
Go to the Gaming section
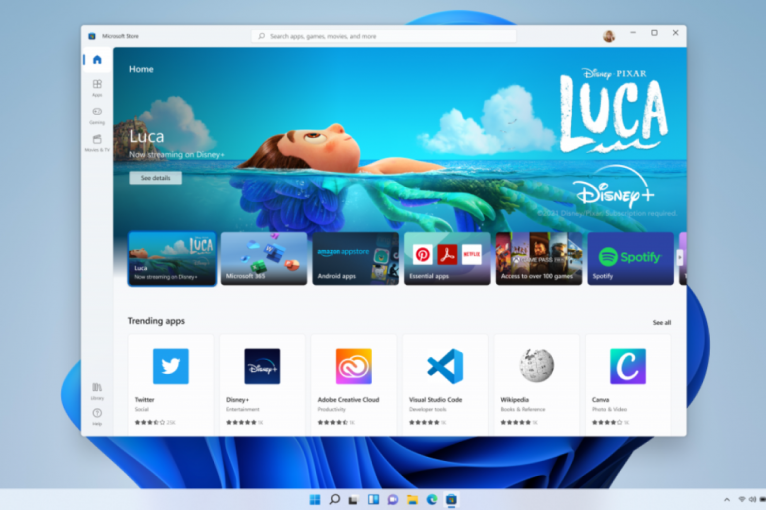tap(97, 115)
